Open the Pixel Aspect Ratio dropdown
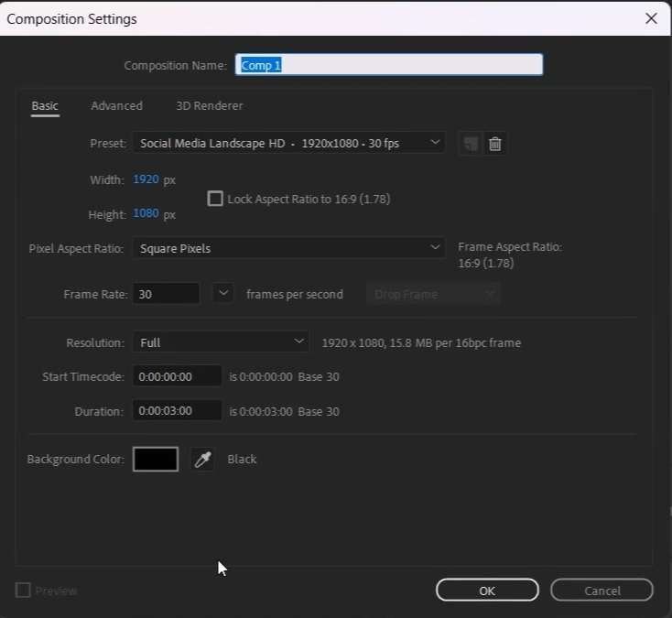 click(x=289, y=248)
